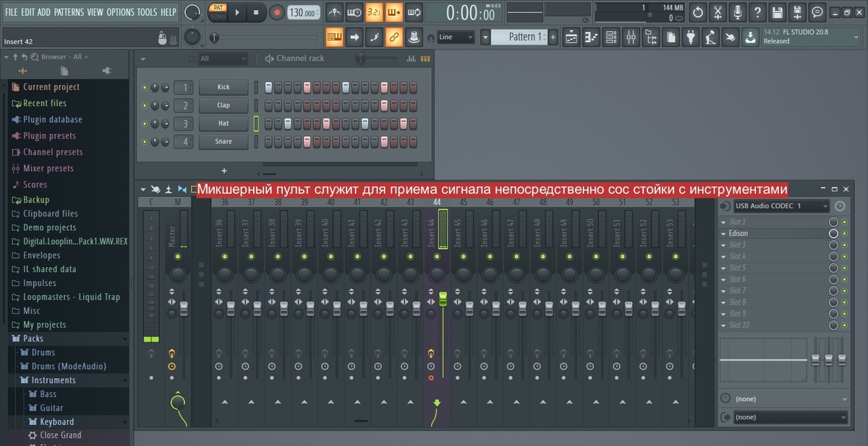The height and width of the screenshot is (446, 868).
Task: Toggle the link/chain icon in toolbar
Action: pos(394,36)
